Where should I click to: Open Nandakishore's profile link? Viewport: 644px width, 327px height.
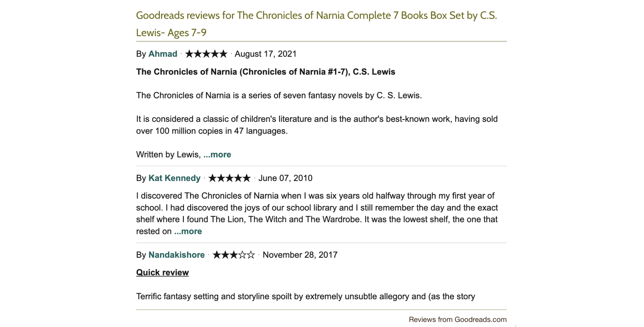coord(177,255)
